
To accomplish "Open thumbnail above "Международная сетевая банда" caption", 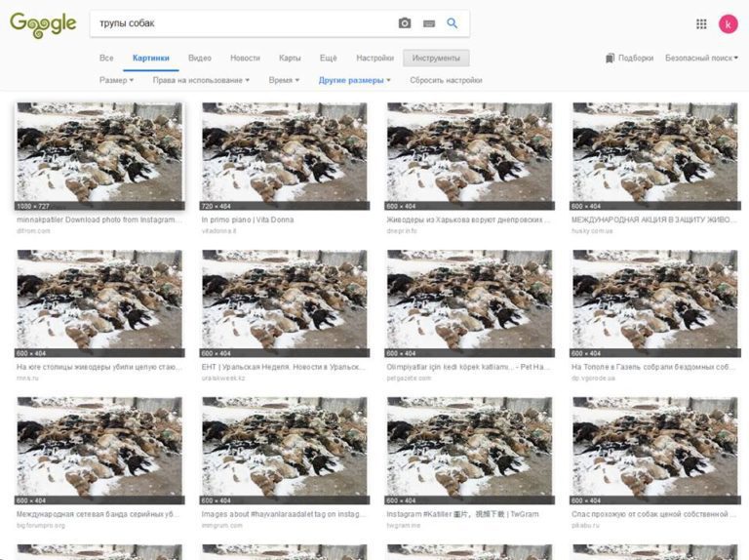I will [x=99, y=451].
